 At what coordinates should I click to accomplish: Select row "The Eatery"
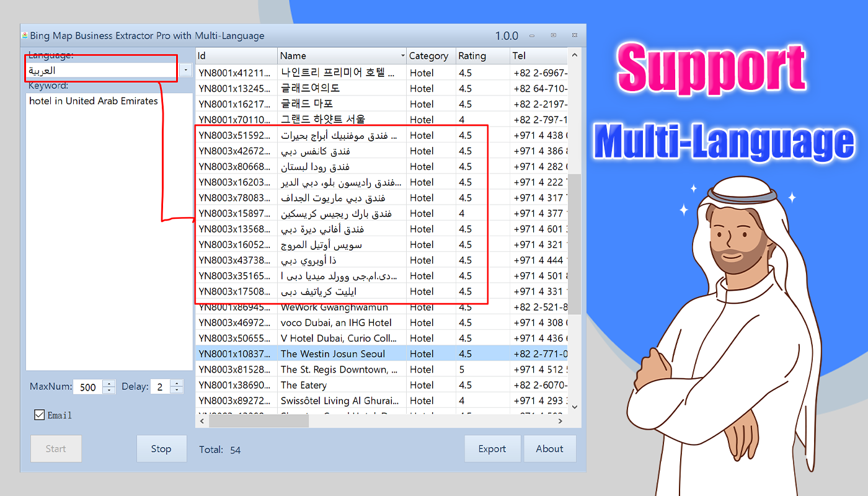tap(381, 385)
